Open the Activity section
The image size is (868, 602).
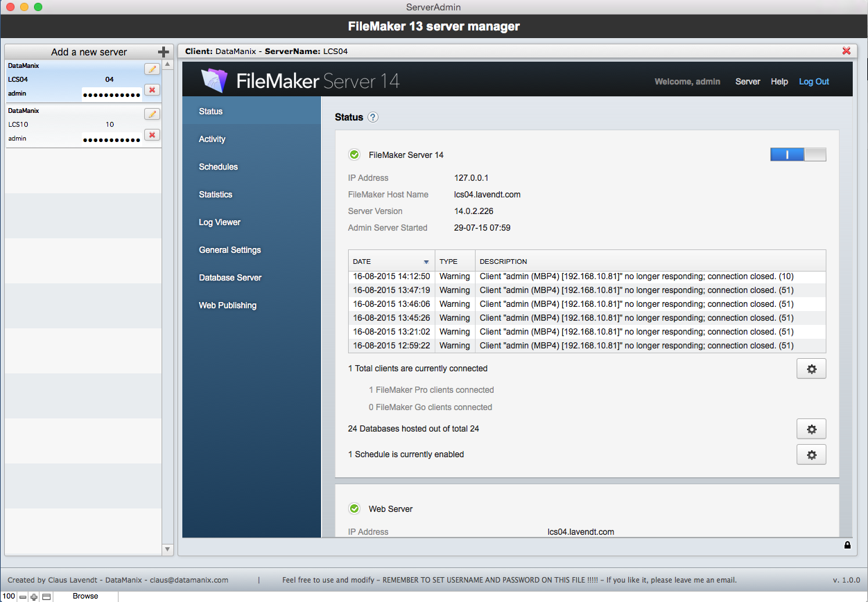coord(252,139)
